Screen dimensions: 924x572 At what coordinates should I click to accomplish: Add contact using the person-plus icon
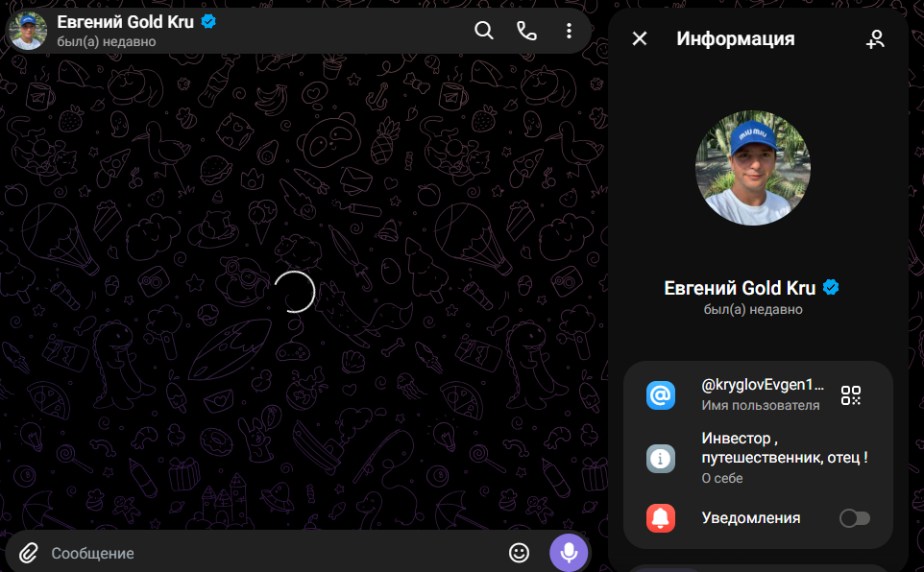(876, 39)
